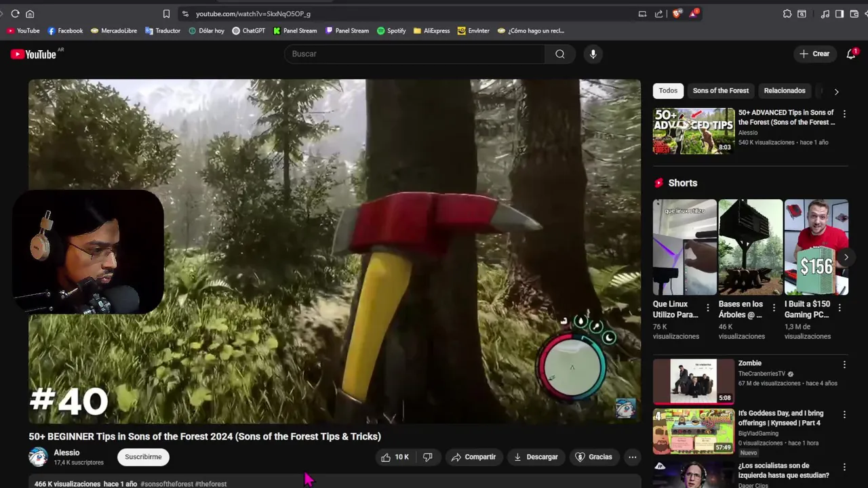Open Traductor bookmark
868x488 pixels.
(x=163, y=30)
